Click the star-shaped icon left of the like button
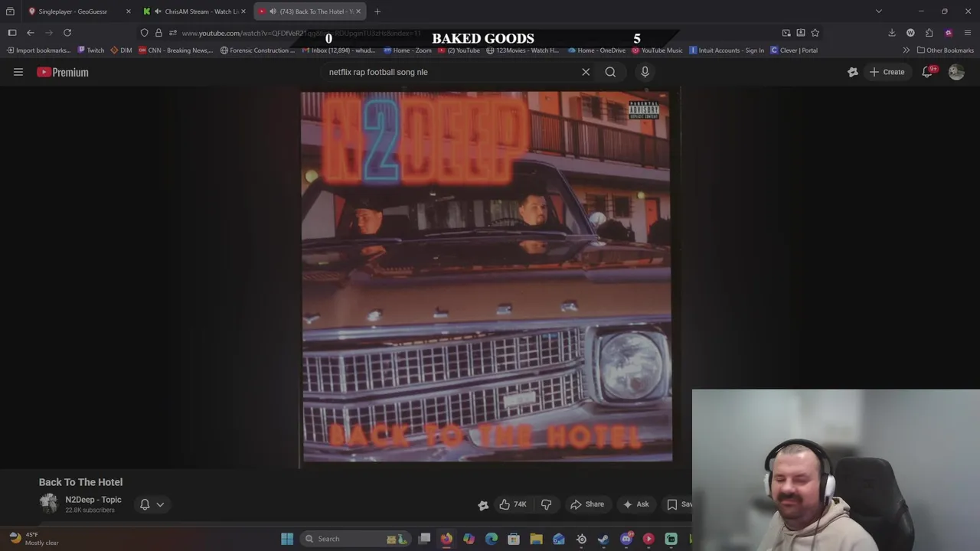This screenshot has width=980, height=551. click(483, 505)
